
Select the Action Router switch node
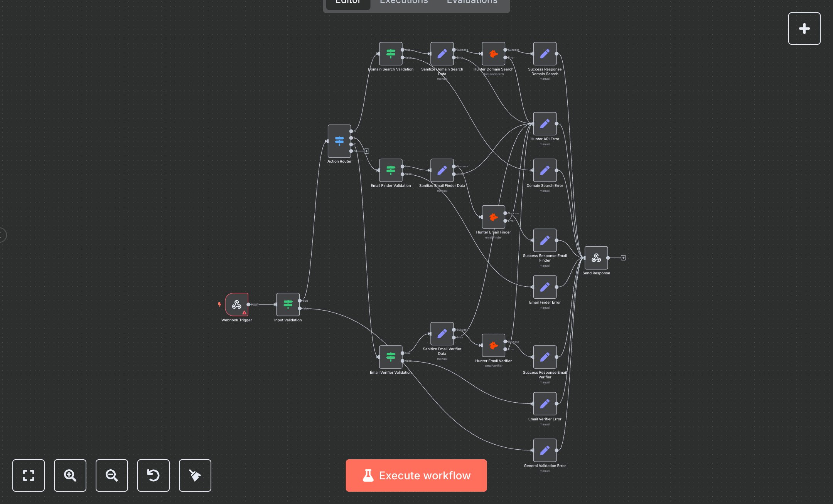pos(339,141)
